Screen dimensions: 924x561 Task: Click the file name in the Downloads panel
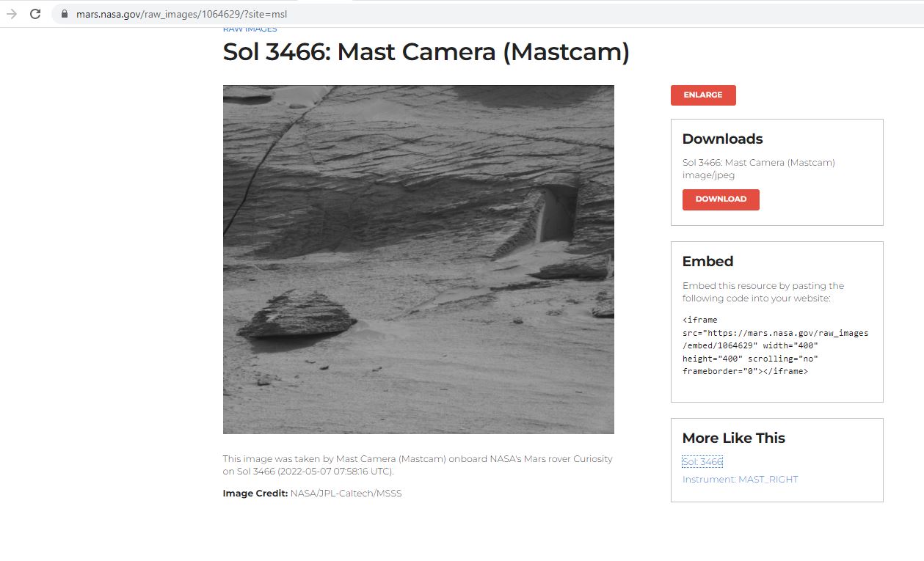pyautogui.click(x=758, y=163)
